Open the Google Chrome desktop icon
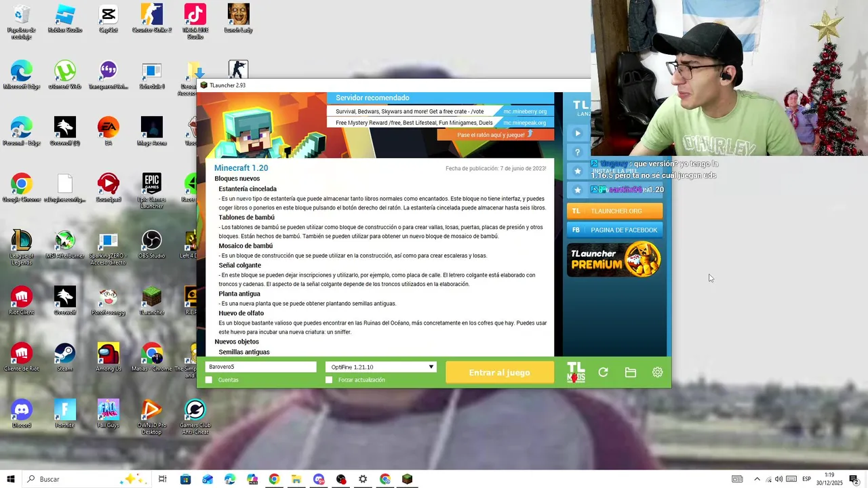 21,188
